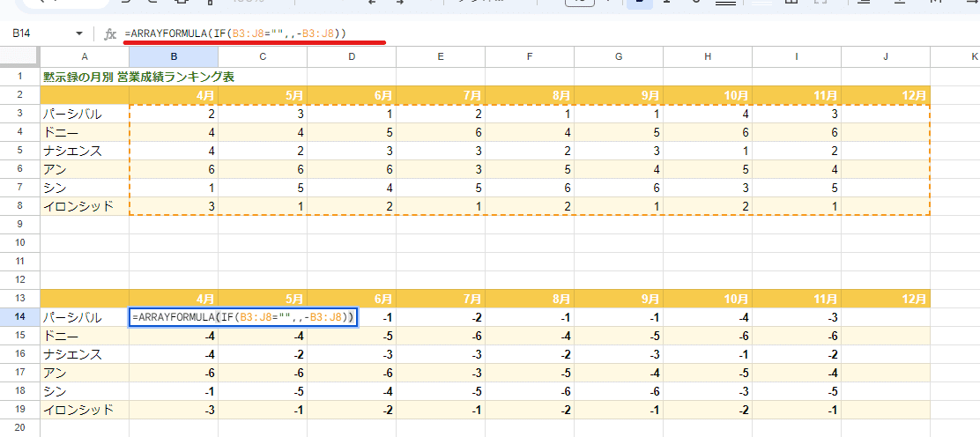The image size is (980, 437).
Task: Select column I header
Action: pyautogui.click(x=797, y=57)
